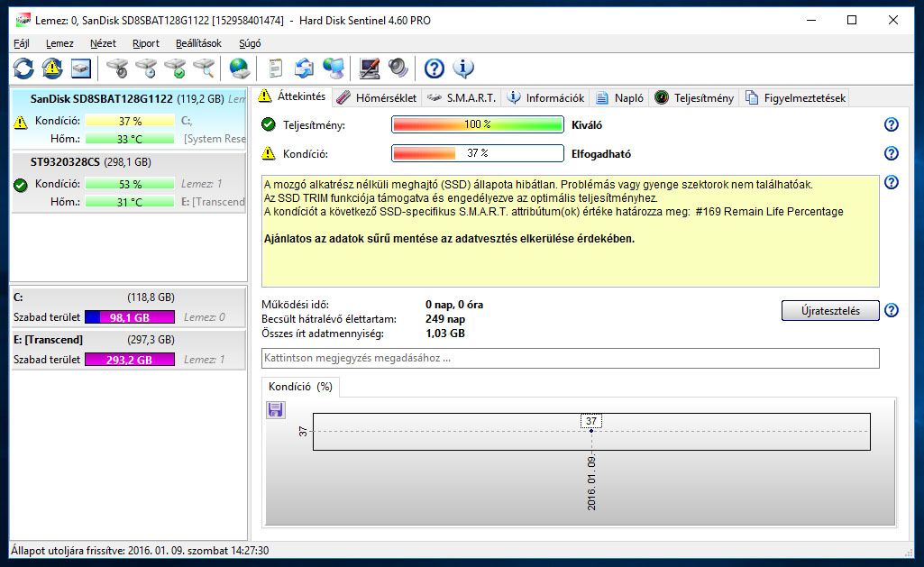Click the save floppy icon above graph
The height and width of the screenshot is (567, 924).
pyautogui.click(x=275, y=409)
